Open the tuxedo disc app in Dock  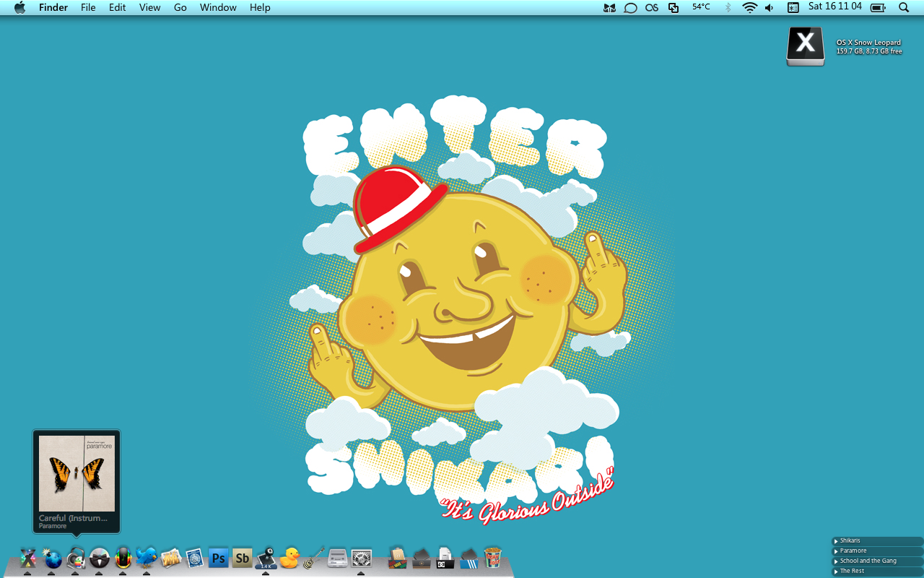click(100, 558)
